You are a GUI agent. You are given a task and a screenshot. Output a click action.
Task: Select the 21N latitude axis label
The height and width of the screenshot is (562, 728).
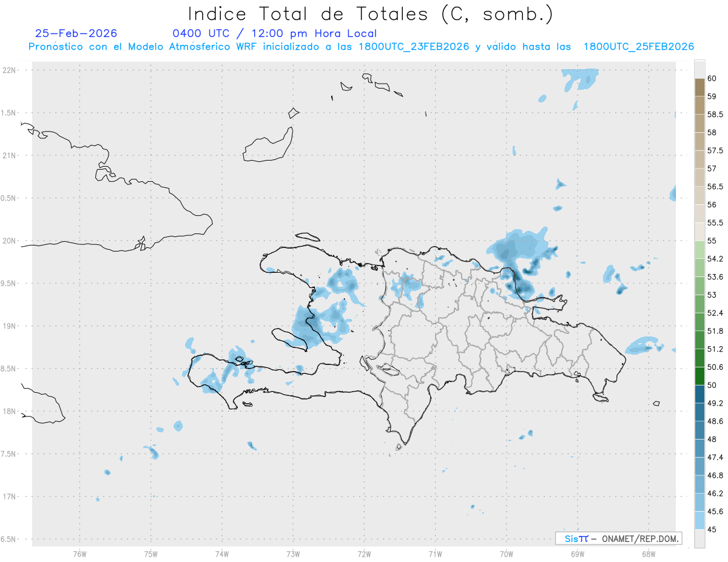tap(10, 156)
